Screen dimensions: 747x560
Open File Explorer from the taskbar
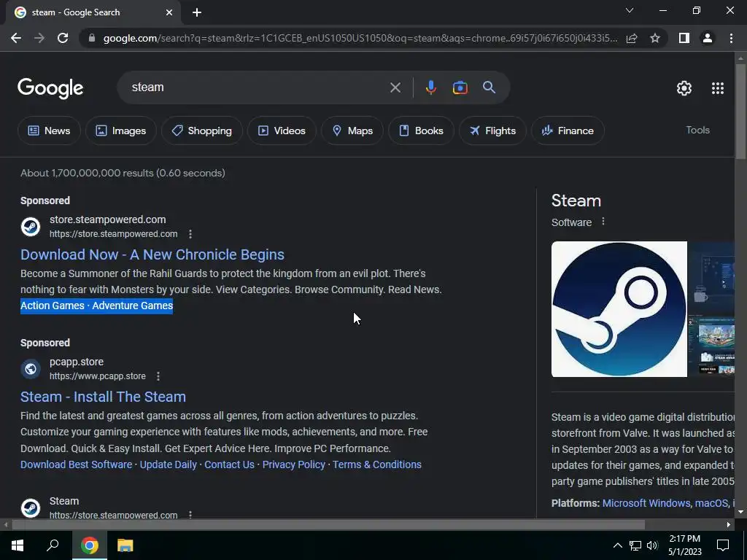(x=125, y=545)
